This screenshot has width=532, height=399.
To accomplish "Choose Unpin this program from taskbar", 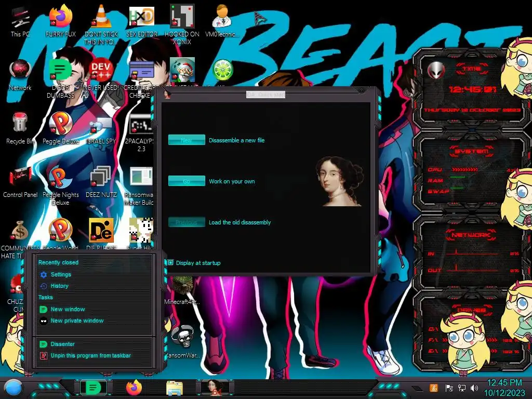I will [90, 355].
